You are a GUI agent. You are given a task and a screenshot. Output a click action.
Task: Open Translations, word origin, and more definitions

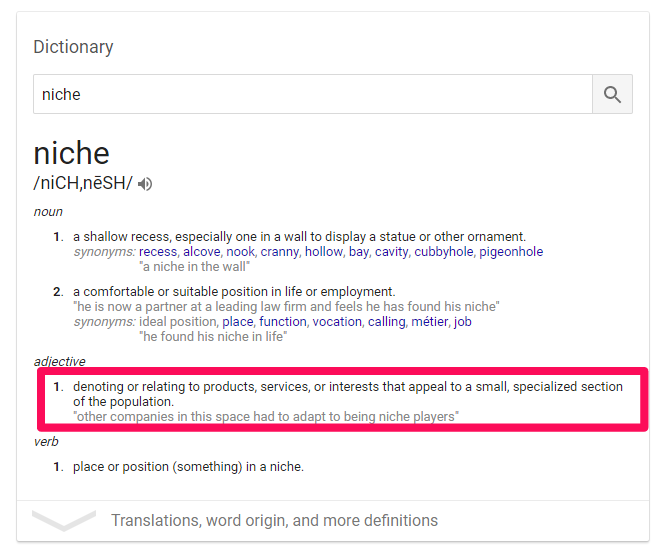tap(274, 520)
